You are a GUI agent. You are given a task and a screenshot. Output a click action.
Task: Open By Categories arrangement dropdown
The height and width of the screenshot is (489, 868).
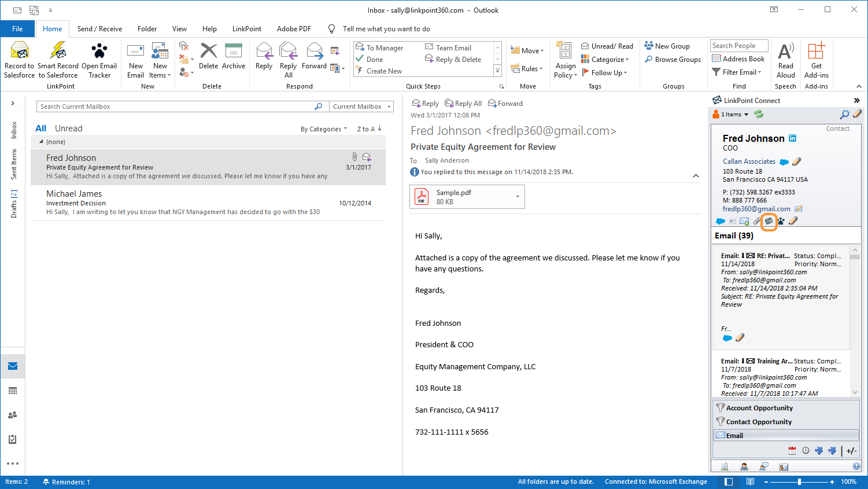point(324,129)
